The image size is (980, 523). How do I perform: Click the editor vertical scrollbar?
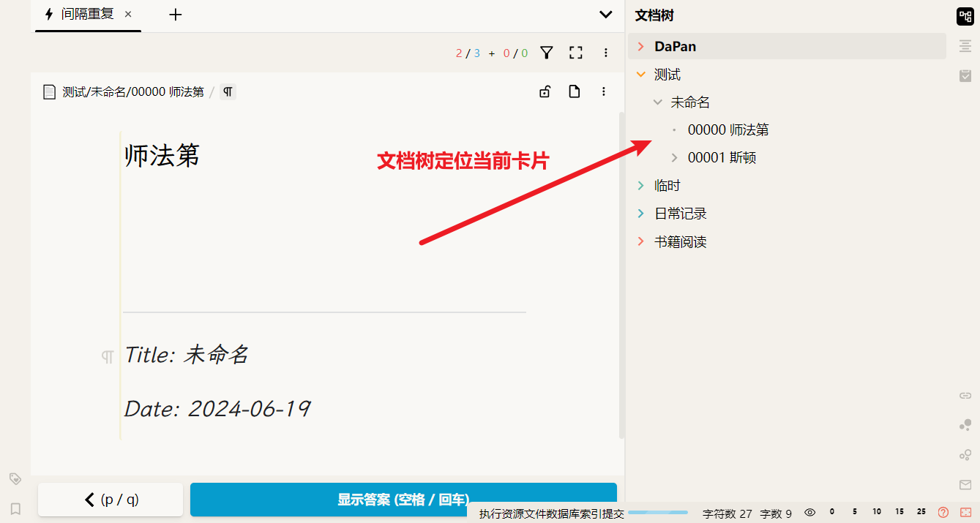point(621,275)
